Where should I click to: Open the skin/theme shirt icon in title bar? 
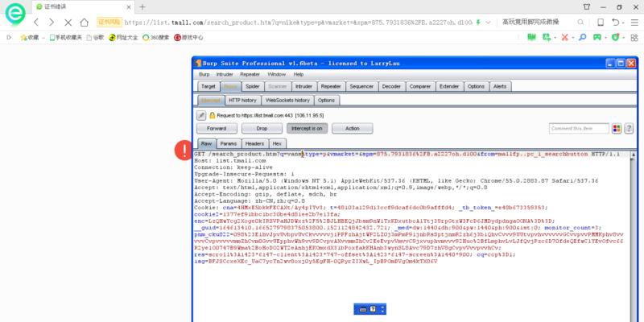(x=587, y=7)
